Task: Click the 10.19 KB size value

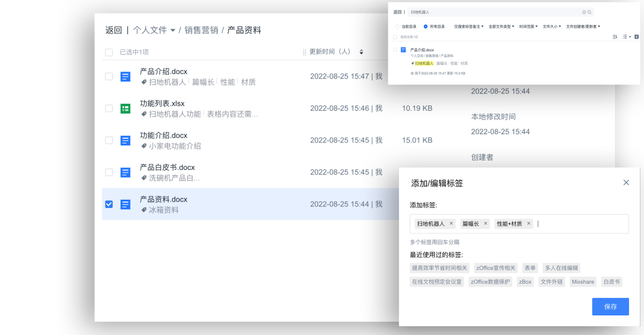Action: pos(417,108)
